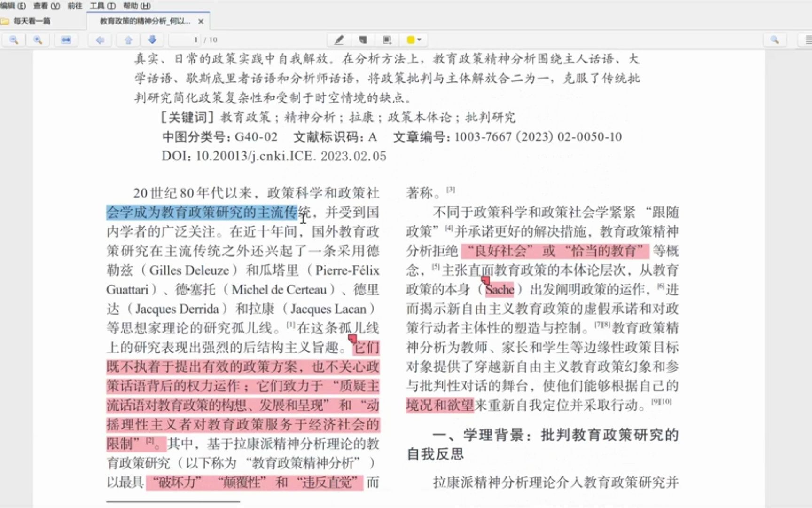Screen dimensions: 812x508
Task: Open the 前往 menu
Action: 75,6
